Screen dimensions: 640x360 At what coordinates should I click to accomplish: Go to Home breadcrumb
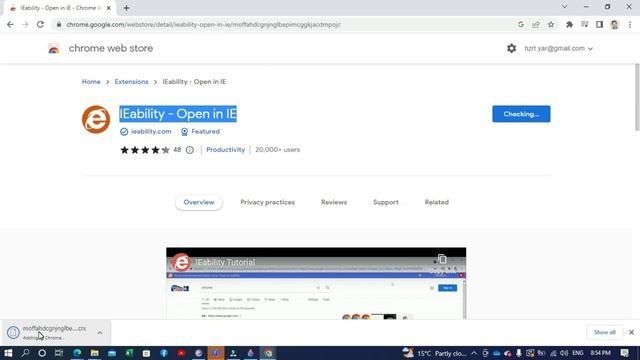pos(91,82)
